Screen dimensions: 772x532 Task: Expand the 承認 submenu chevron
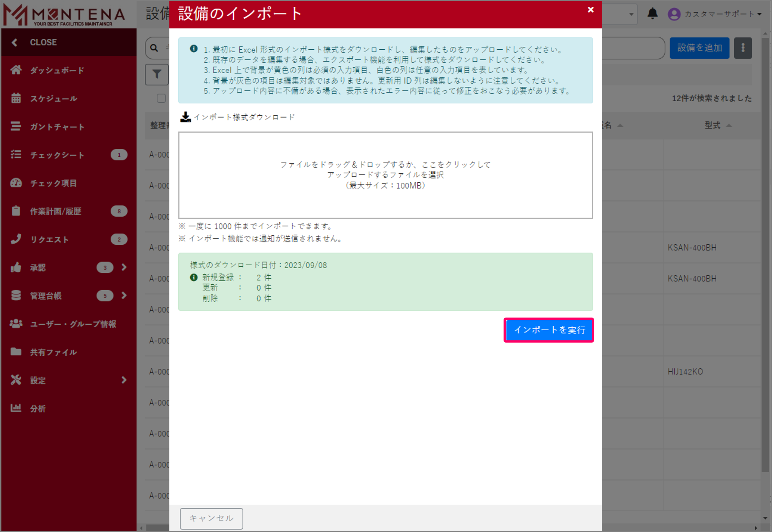[123, 267]
